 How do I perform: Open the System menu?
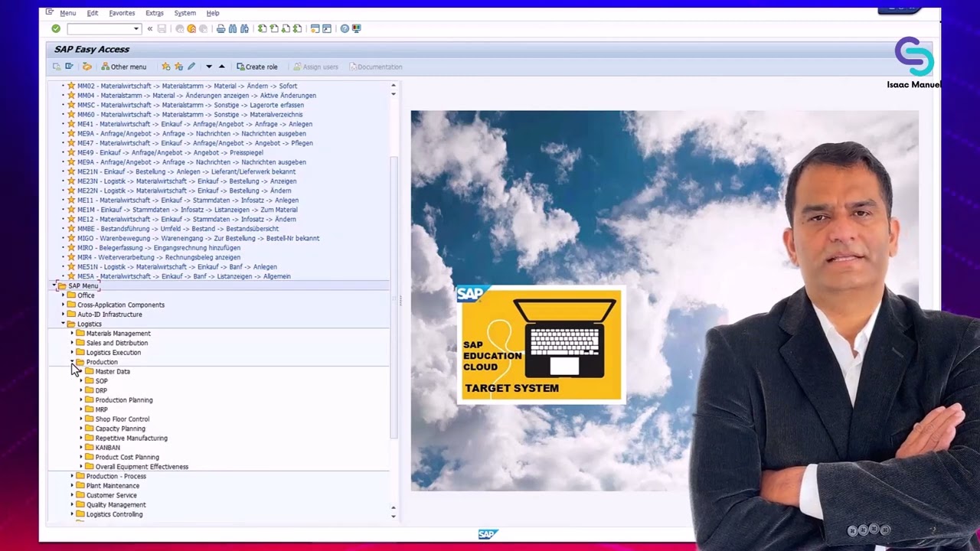click(185, 13)
